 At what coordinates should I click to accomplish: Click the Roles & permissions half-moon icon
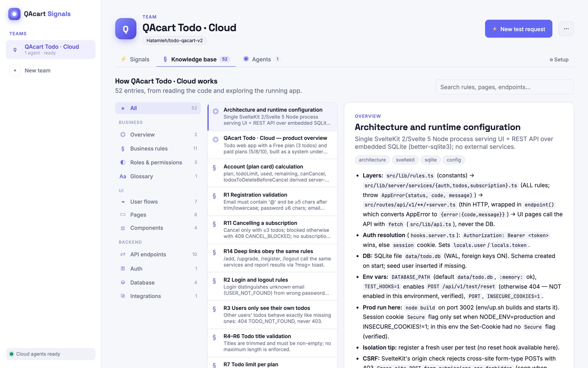tap(123, 162)
